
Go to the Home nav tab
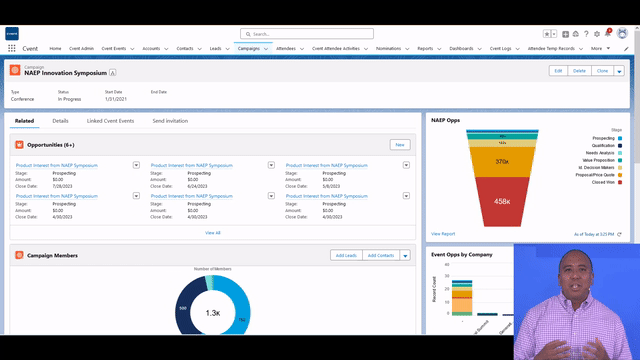tap(55, 48)
